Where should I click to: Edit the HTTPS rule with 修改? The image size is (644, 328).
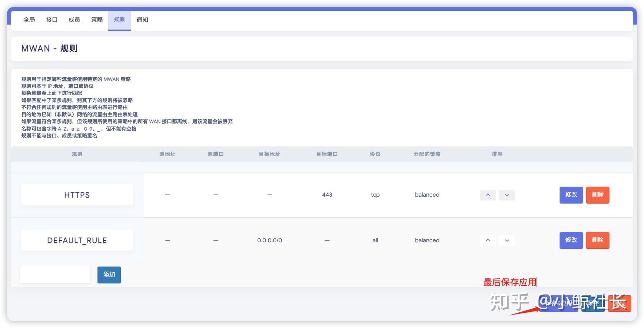pyautogui.click(x=571, y=195)
